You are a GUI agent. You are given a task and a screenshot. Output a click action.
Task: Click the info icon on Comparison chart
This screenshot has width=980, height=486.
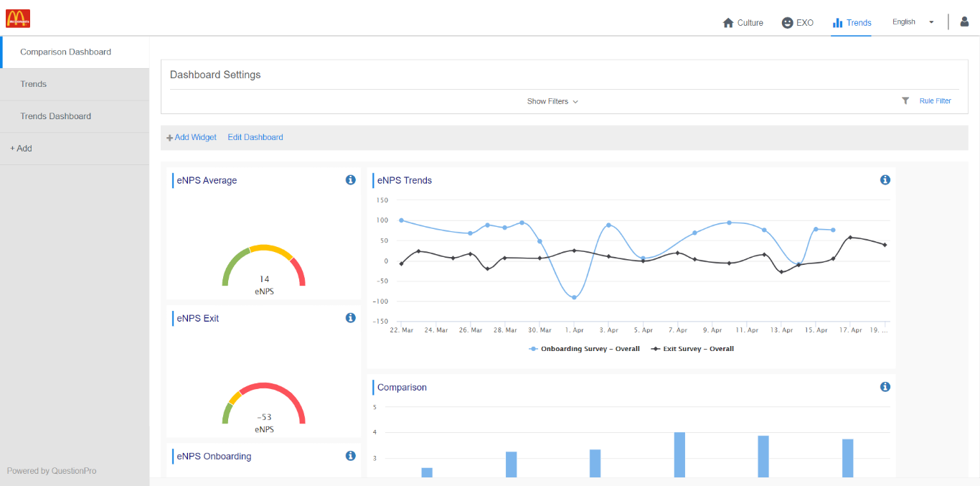pos(885,387)
